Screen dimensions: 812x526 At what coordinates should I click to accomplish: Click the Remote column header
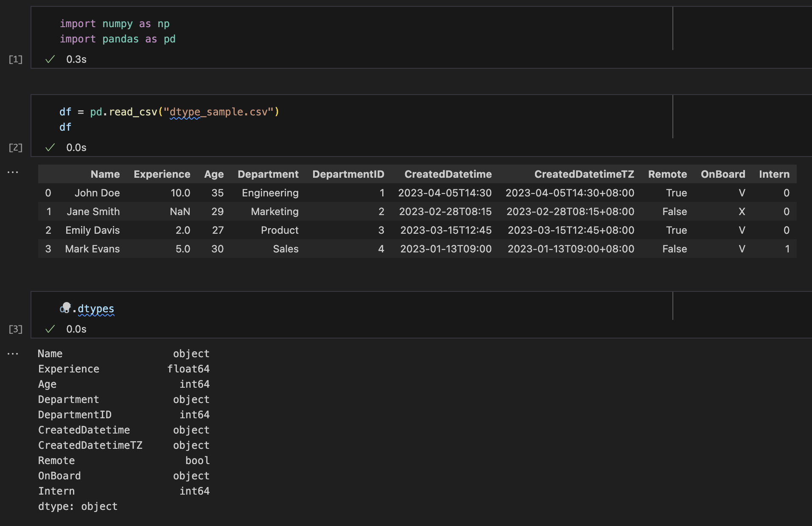(x=667, y=174)
